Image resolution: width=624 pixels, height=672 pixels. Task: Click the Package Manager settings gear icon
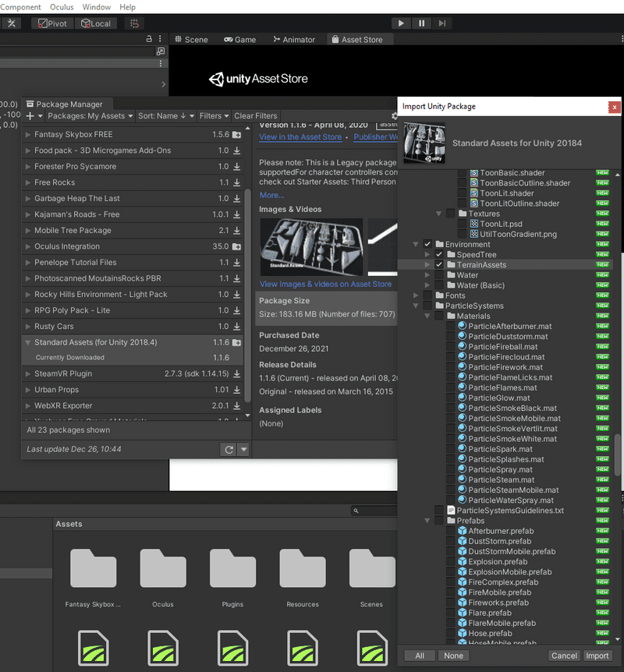coord(394,116)
